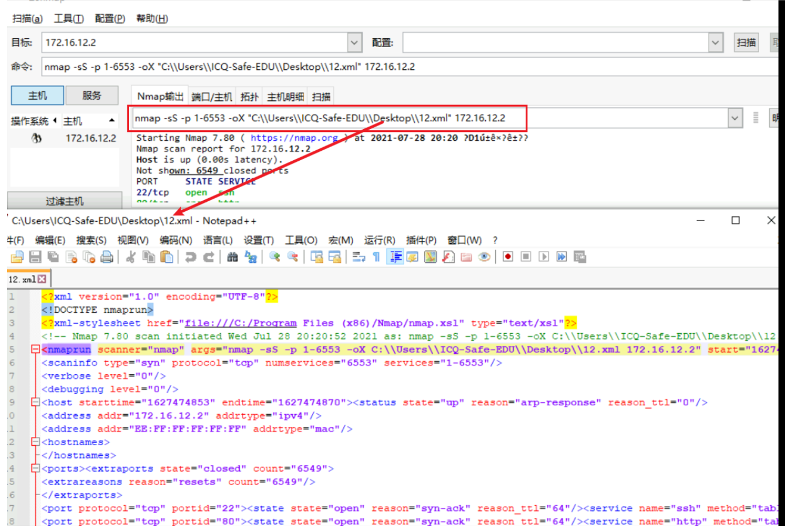Collapse the nmaprun fold marker on line 5
The image size is (785, 532).
click(35, 350)
